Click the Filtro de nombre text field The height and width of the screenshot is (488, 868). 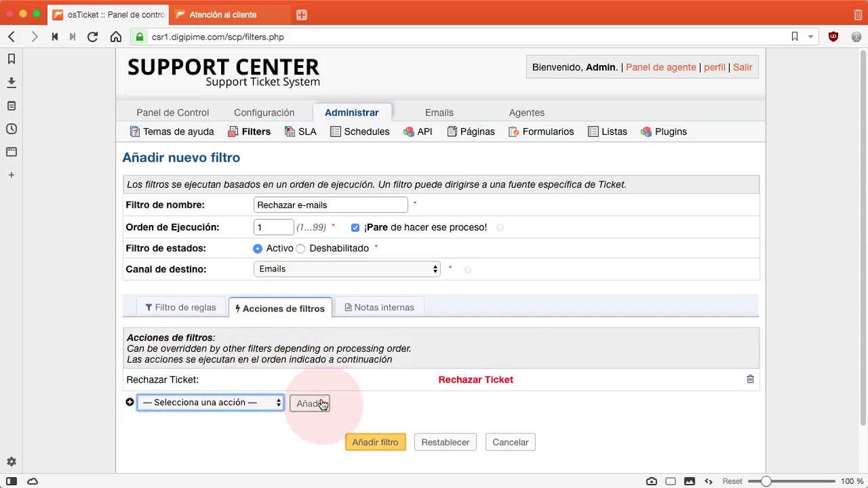(x=331, y=205)
